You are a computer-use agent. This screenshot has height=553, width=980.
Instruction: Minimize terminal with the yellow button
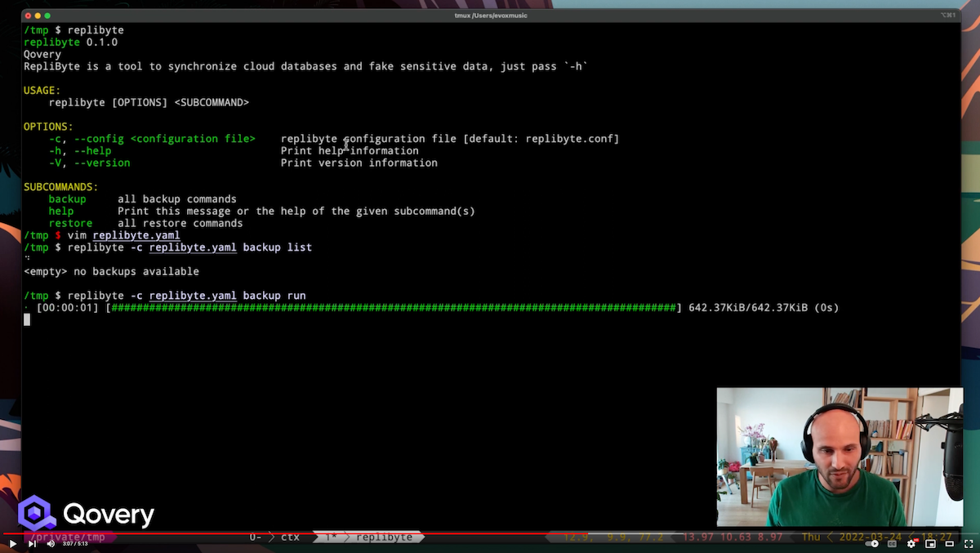38,16
